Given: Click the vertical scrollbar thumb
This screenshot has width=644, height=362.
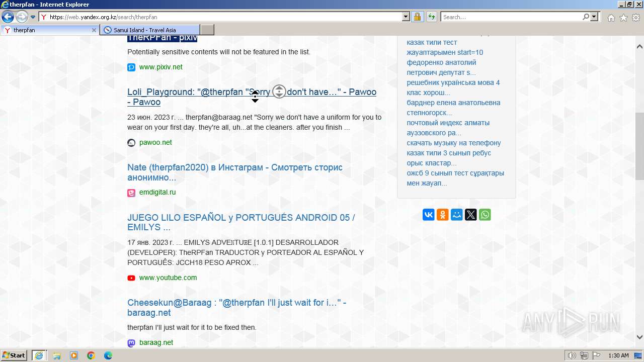Looking at the screenshot, I should coord(639,146).
